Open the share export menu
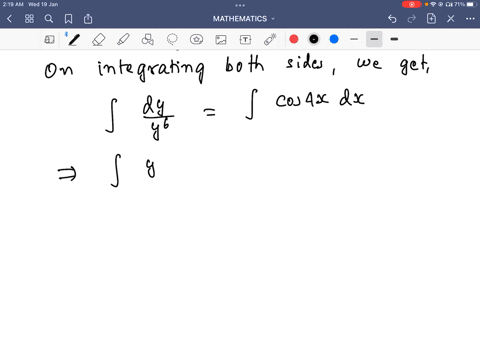The height and width of the screenshot is (360, 480). (88, 19)
